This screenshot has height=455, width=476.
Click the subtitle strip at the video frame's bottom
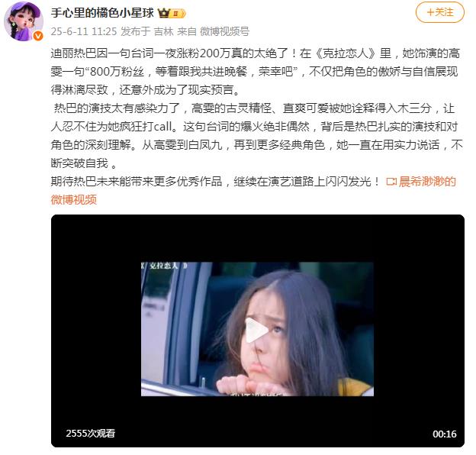(257, 394)
